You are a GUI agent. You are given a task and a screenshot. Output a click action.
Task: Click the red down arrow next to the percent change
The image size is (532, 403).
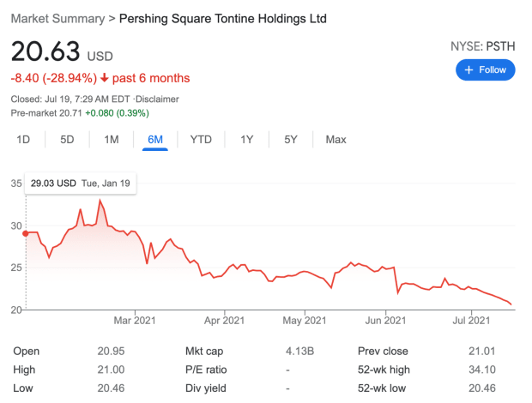104,78
